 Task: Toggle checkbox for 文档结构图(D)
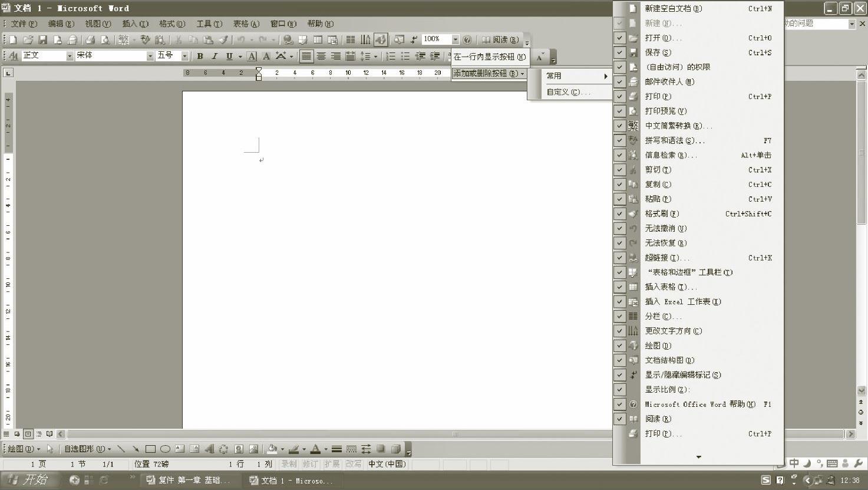[x=619, y=360]
